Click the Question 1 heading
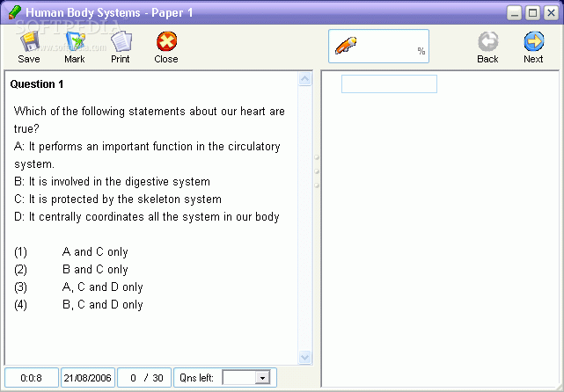This screenshot has width=564, height=392. pos(37,84)
